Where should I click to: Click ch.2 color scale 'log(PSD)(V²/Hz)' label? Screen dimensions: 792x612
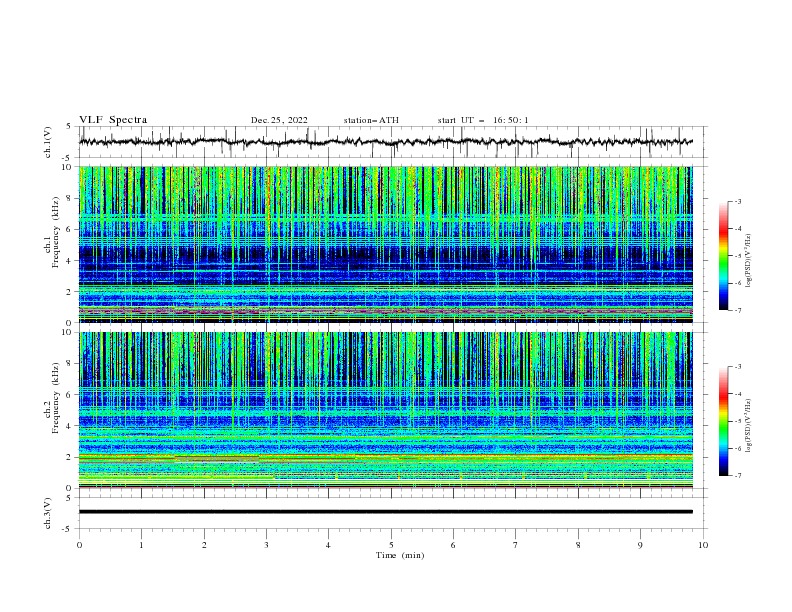coord(748,425)
